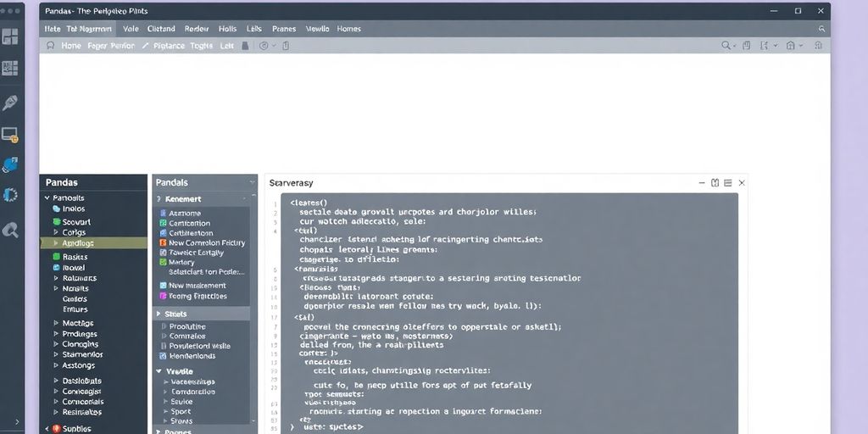Image resolution: width=868 pixels, height=434 pixels.
Task: Click the list view icon in Starverasy panel
Action: pyautogui.click(x=728, y=183)
